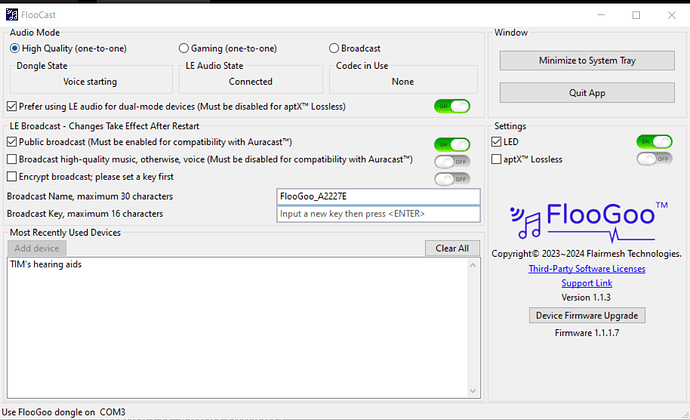Click 'Broadcast Name, maximum 30 characters' label

tap(90, 196)
